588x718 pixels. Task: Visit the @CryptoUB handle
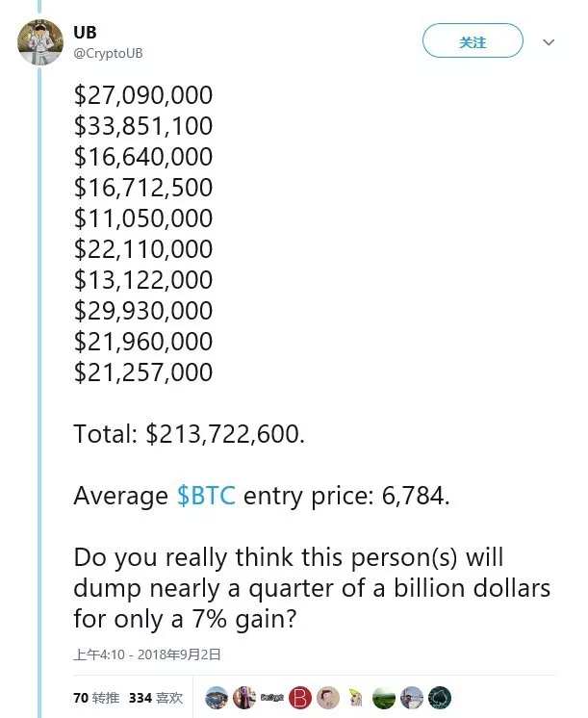pyautogui.click(x=108, y=54)
